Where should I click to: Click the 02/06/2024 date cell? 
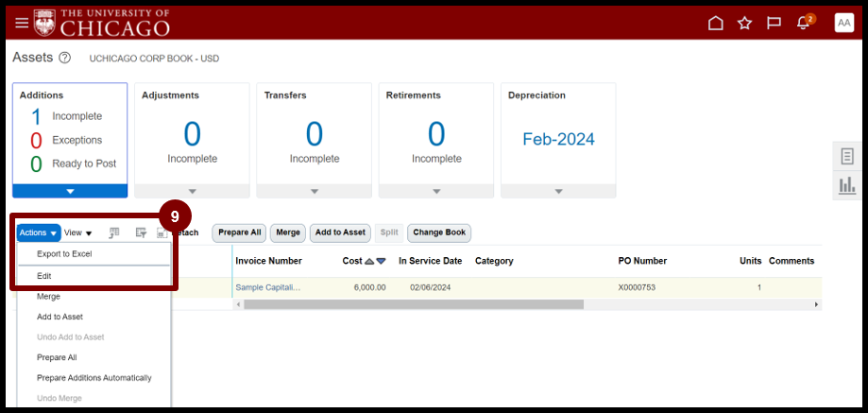click(430, 288)
